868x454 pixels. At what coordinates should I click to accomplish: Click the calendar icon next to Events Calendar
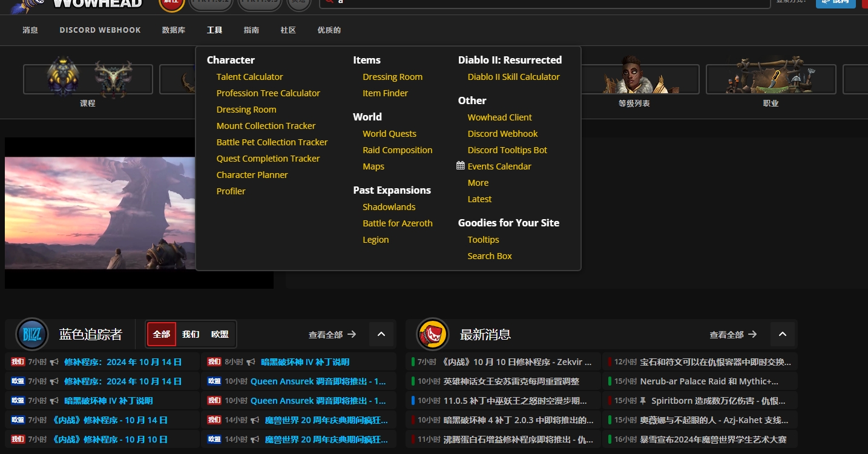[461, 166]
